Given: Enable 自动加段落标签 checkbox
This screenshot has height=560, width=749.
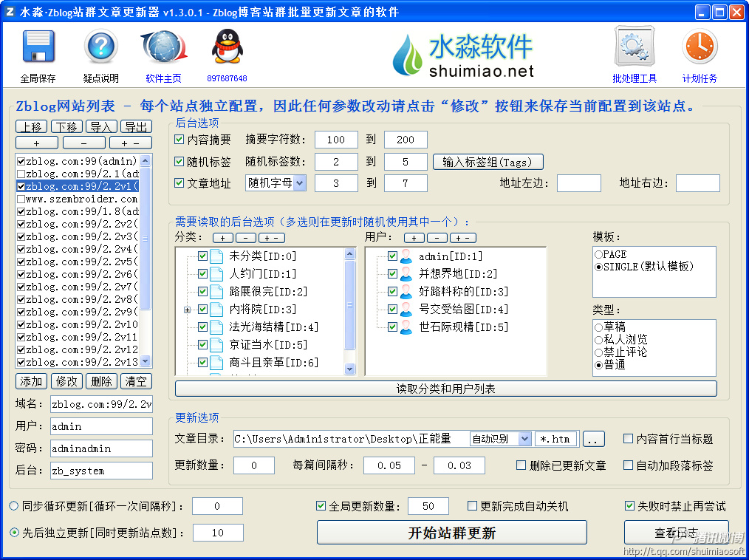Looking at the screenshot, I should pyautogui.click(x=629, y=465).
